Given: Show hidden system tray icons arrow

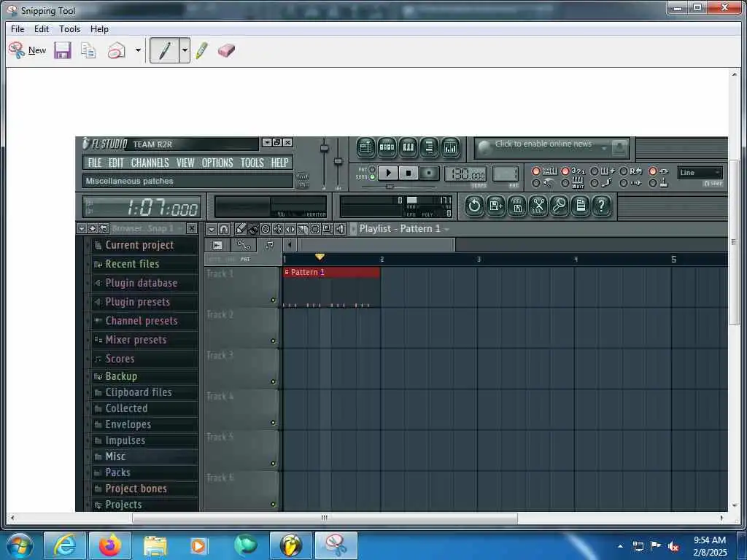Looking at the screenshot, I should (620, 546).
